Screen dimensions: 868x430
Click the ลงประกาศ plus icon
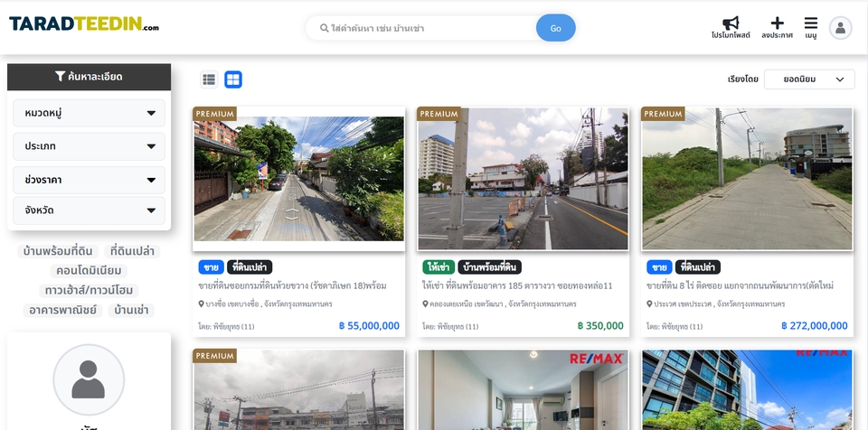778,23
